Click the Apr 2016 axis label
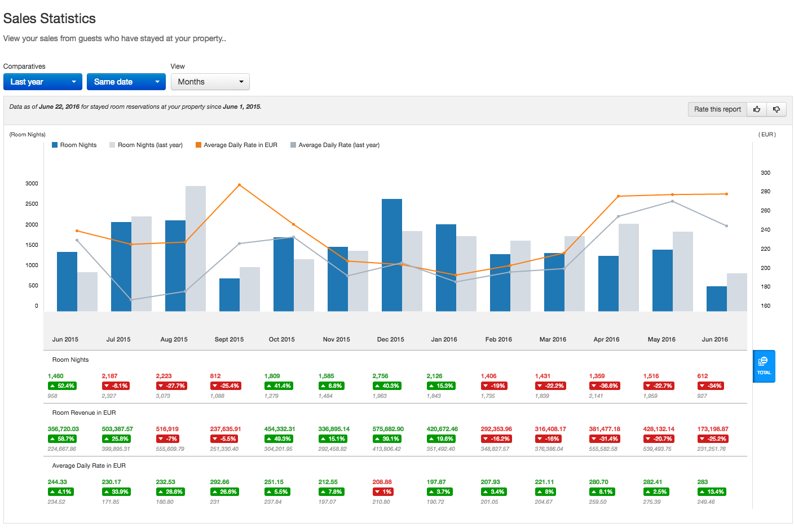Screen dimensions: 794x532 coord(606,339)
